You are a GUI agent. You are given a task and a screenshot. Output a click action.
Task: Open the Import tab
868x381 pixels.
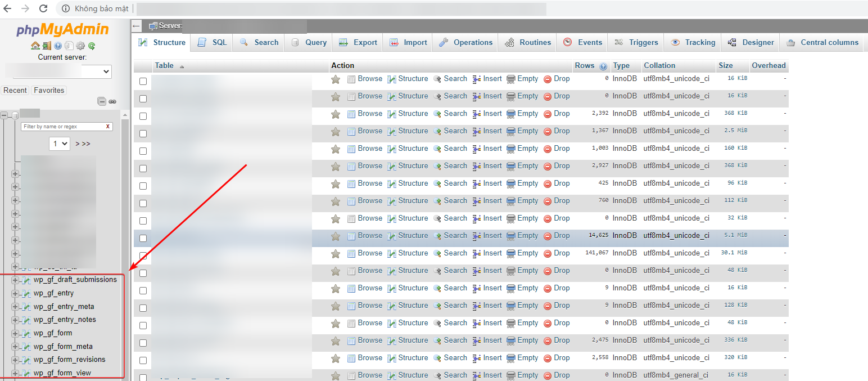click(x=408, y=43)
